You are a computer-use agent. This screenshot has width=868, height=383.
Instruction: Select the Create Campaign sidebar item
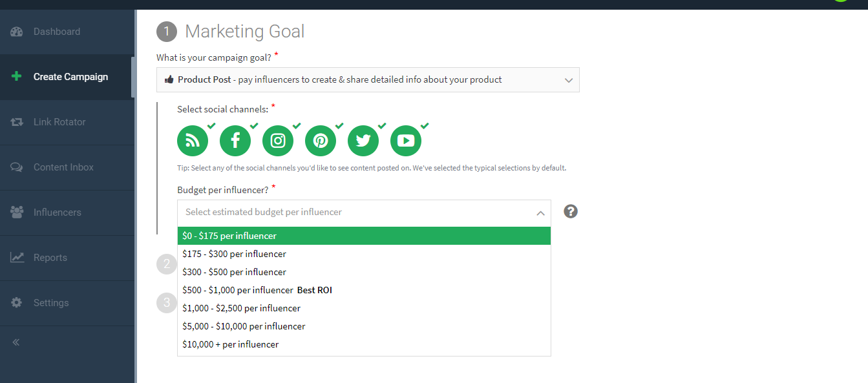click(x=70, y=77)
